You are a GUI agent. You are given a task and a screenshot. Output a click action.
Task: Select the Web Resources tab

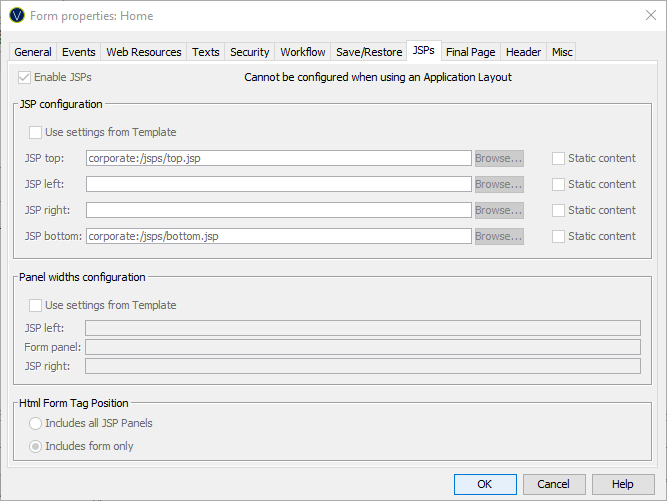144,52
